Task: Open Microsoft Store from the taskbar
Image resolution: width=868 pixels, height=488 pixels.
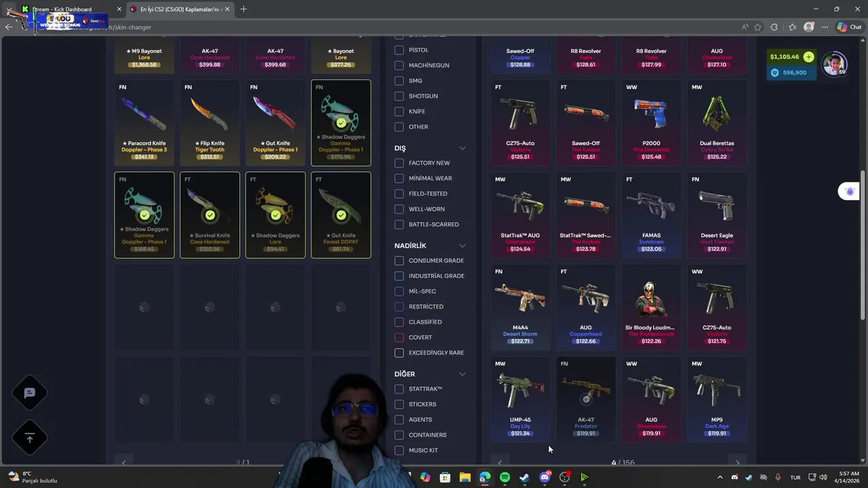Action: (x=445, y=477)
